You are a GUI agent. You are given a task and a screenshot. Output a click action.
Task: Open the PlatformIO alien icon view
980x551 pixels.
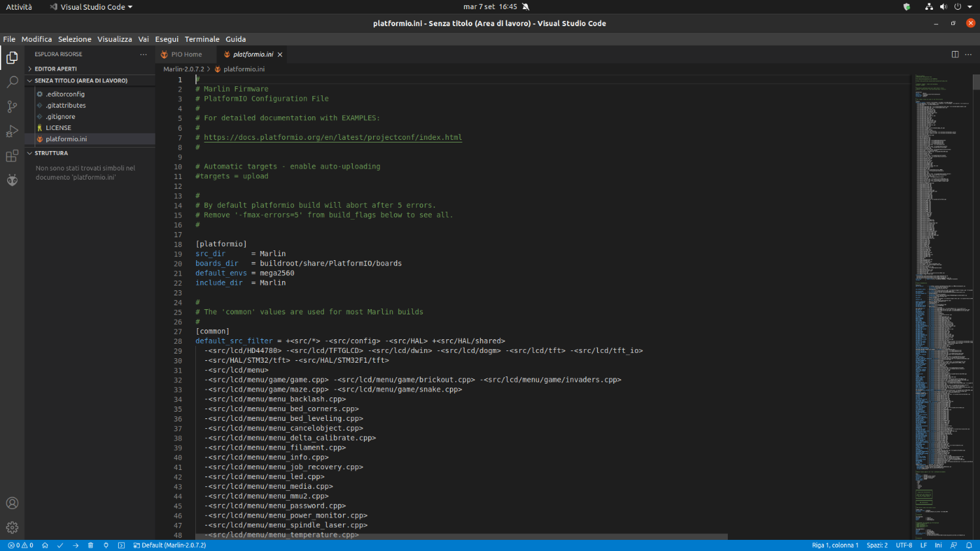point(12,180)
